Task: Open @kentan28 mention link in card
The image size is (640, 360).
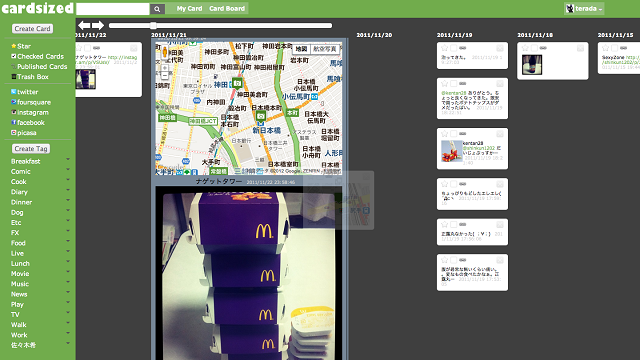Action: (x=453, y=93)
